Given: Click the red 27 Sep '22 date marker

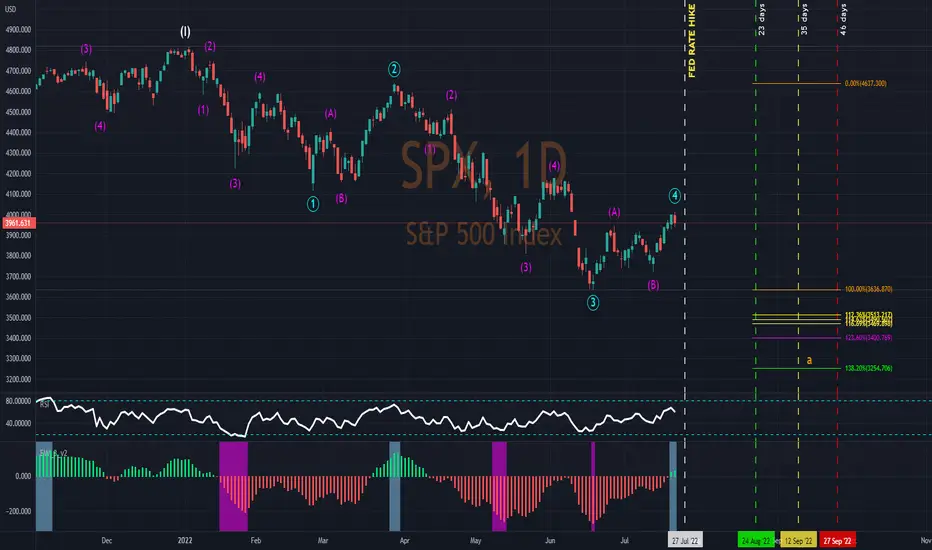Looking at the screenshot, I should click(x=837, y=540).
